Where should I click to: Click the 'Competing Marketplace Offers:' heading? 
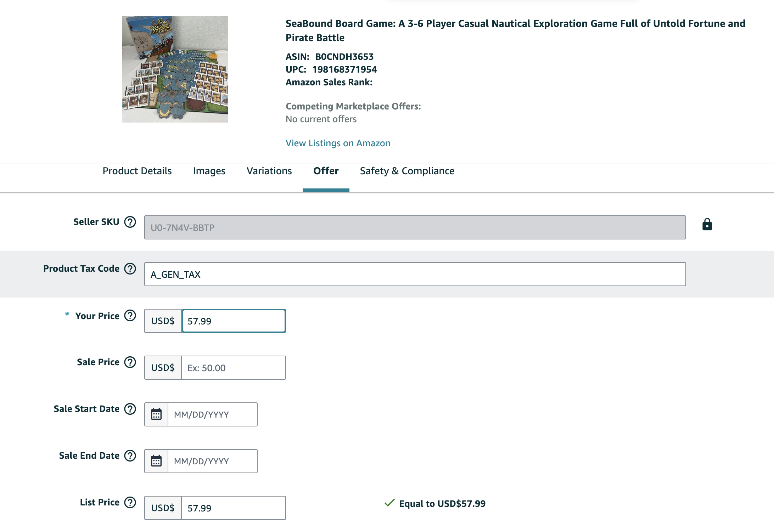click(353, 106)
